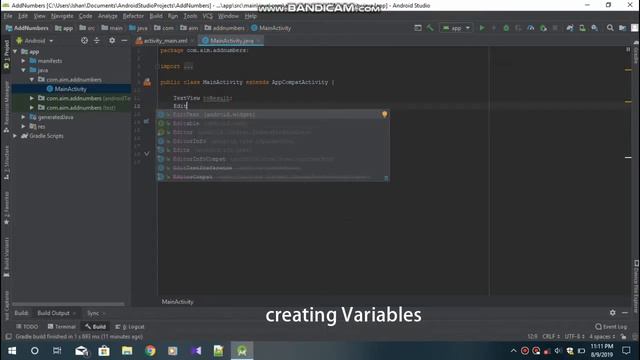The image size is (640, 360).
Task: Expand the generatedJava folder
Action: pyautogui.click(x=24, y=117)
